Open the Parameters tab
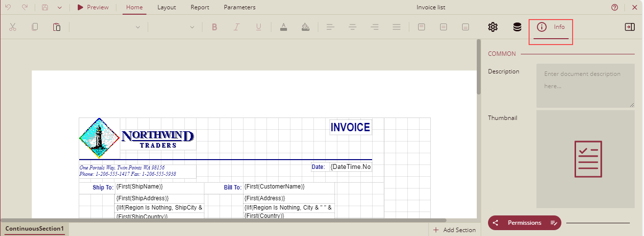644x236 pixels. pos(239,7)
